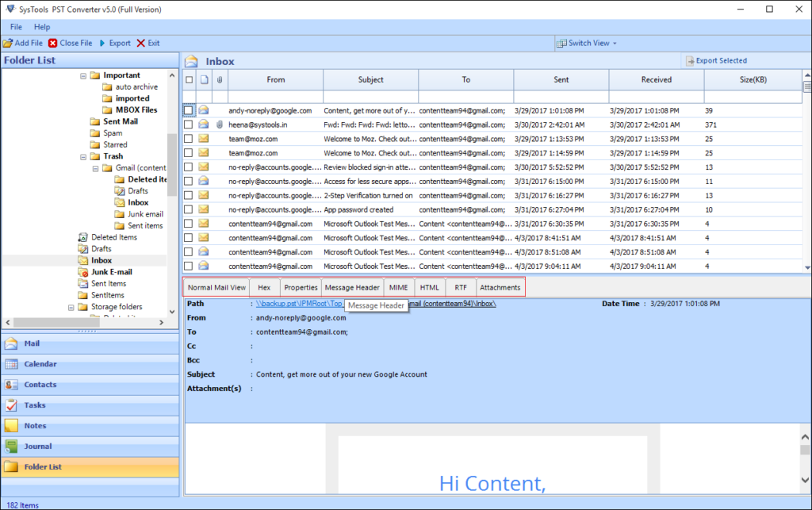
Task: Switch to the HTML tab in the preview pane
Action: click(x=429, y=287)
